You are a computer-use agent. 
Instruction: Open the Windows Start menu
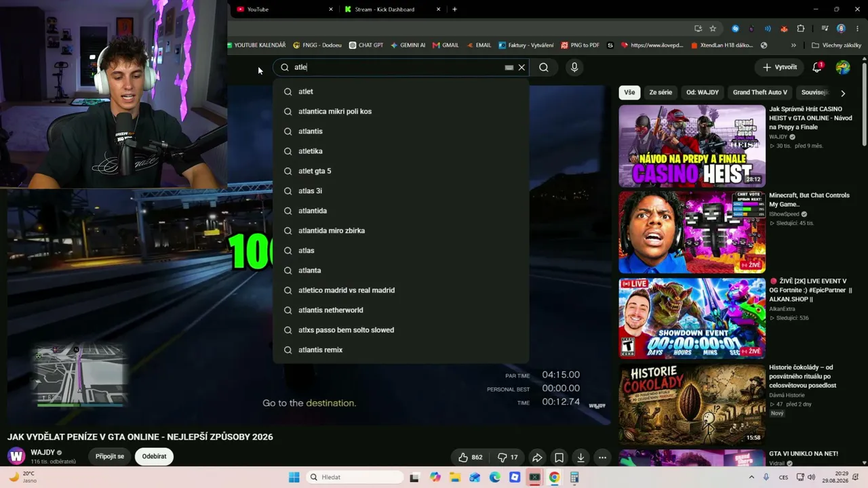tap(294, 477)
